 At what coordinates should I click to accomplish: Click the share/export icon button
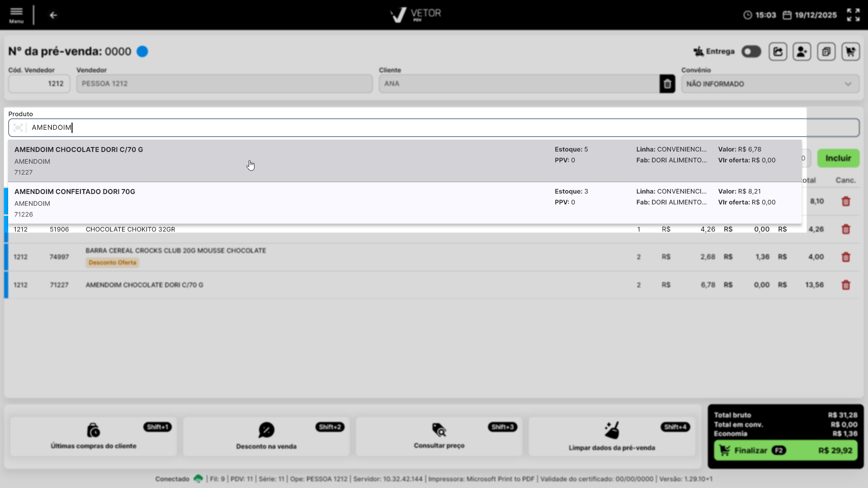coord(778,52)
